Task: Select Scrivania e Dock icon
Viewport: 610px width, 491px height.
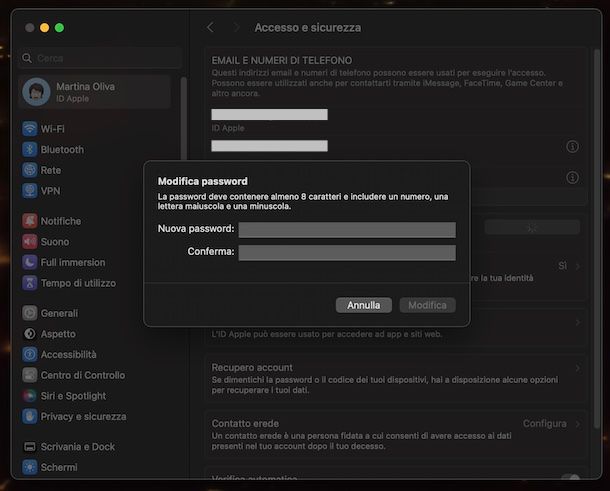Action: coord(30,446)
